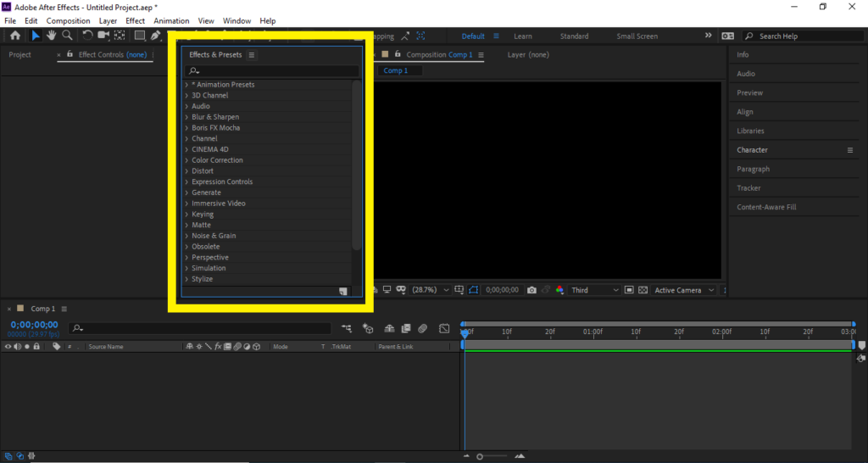Toggle the lock icon on Effect Controls tab
The height and width of the screenshot is (463, 868).
pos(70,54)
